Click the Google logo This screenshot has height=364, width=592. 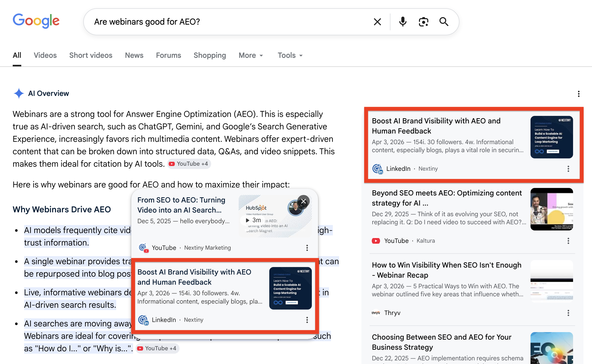pos(36,21)
